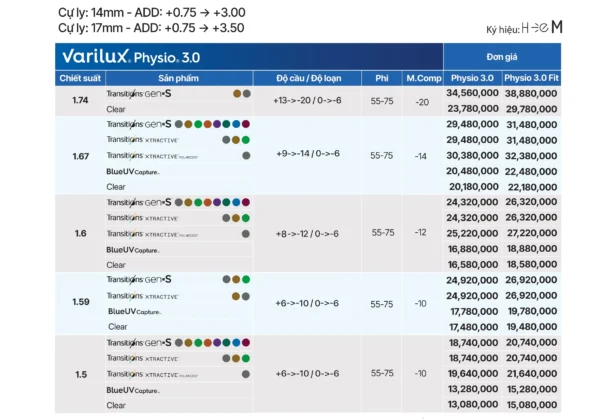Click the M symbol after Ký hiệu
The width and height of the screenshot is (600, 419).
(557, 27)
